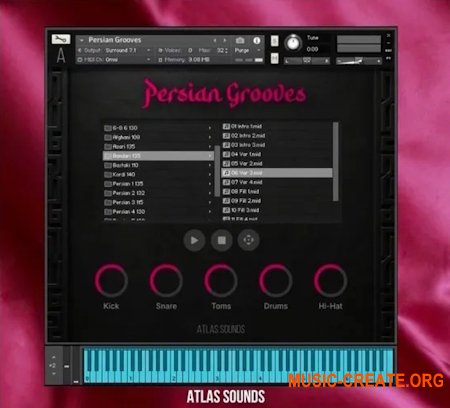This screenshot has width=450, height=408.
Task: Click the Atlas Sounds logo in instrument
Action: point(221,329)
